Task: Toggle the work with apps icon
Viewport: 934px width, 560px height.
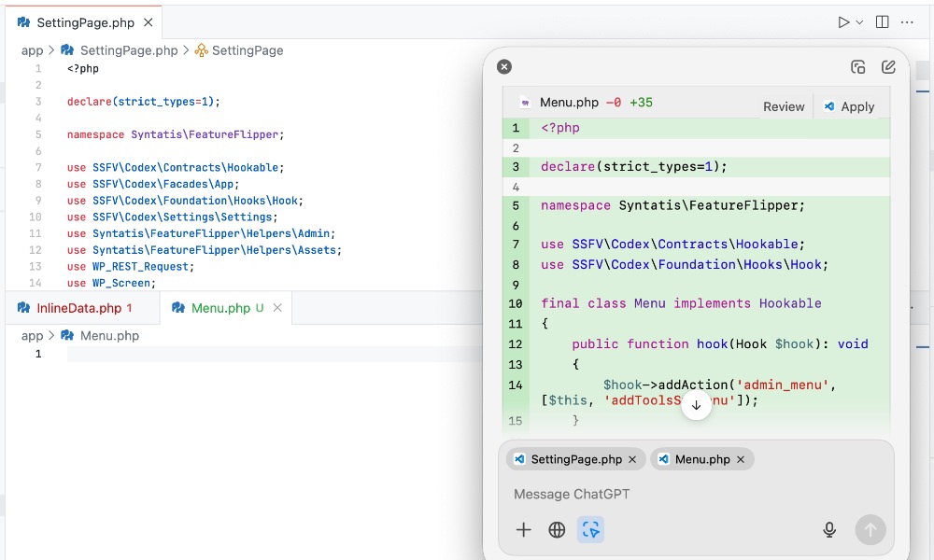Action: 590,529
